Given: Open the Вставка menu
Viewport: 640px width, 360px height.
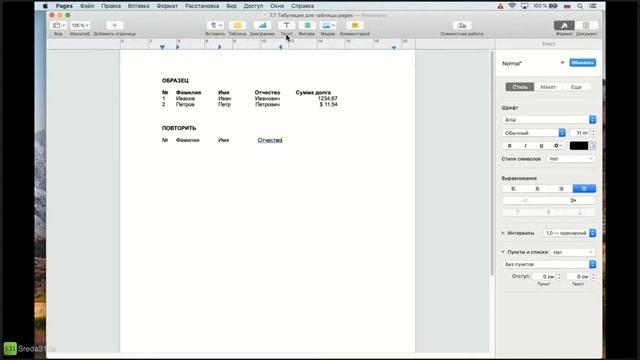Looking at the screenshot, I should click(x=138, y=6).
